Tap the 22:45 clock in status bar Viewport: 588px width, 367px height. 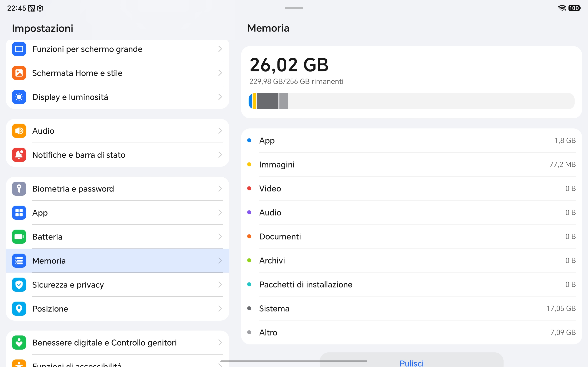click(x=16, y=8)
